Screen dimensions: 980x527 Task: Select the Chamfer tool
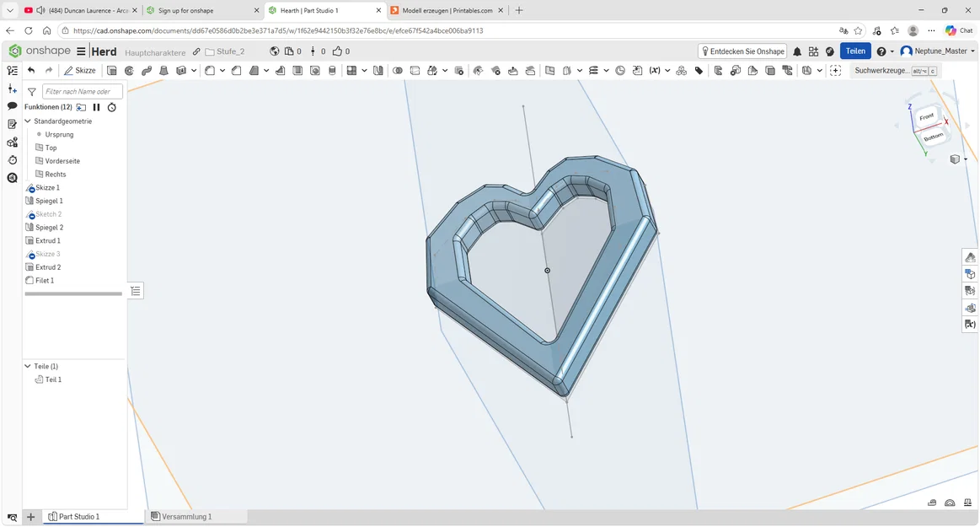tap(237, 71)
